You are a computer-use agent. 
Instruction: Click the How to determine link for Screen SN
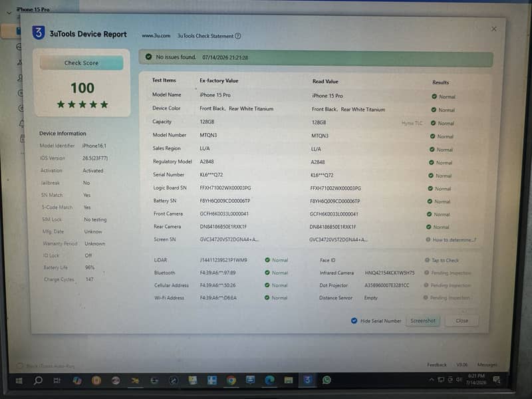tap(454, 240)
